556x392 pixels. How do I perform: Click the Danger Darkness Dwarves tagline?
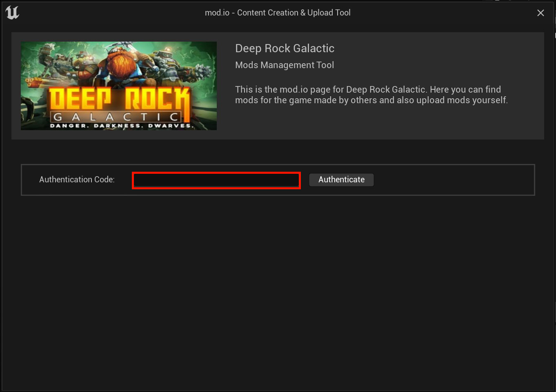point(121,126)
